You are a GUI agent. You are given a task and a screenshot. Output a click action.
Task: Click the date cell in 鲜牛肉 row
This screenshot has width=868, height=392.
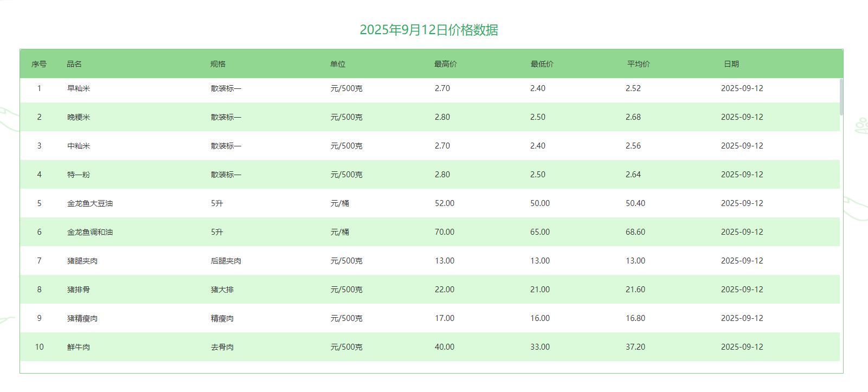[742, 347]
